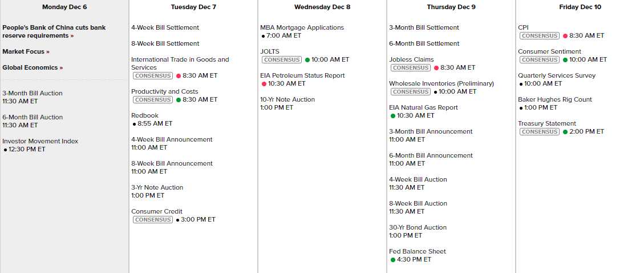Click the red dot beside CPI
This screenshot has width=644, height=273.
565,35
